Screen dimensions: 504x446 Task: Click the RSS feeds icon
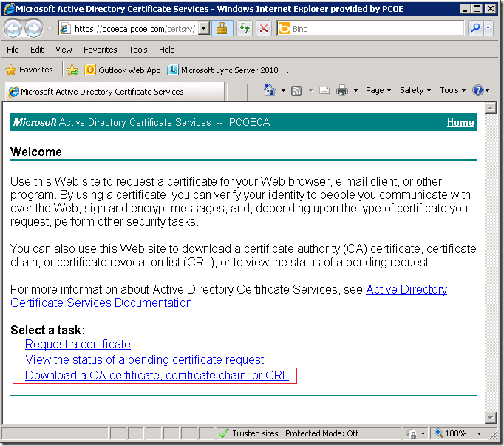tap(296, 91)
